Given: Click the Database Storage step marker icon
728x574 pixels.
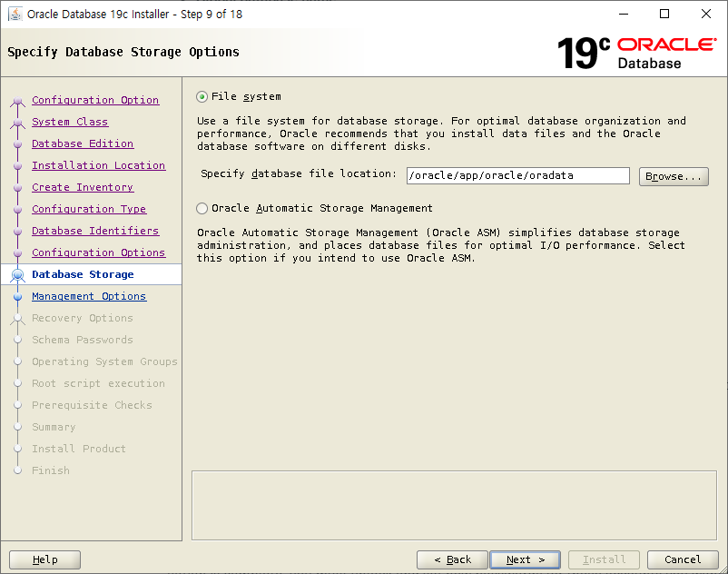Looking at the screenshot, I should [17, 275].
